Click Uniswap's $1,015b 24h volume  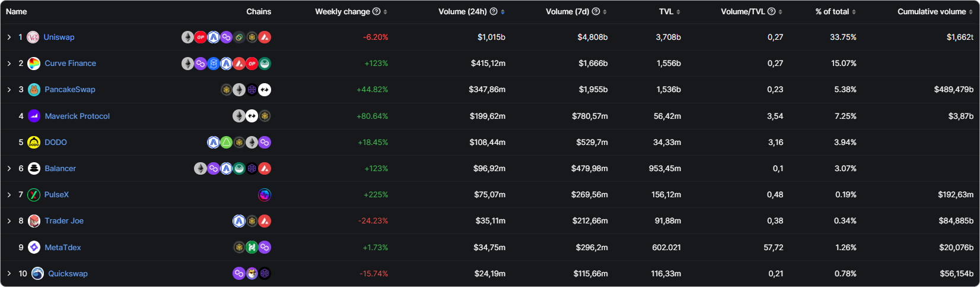(x=491, y=37)
